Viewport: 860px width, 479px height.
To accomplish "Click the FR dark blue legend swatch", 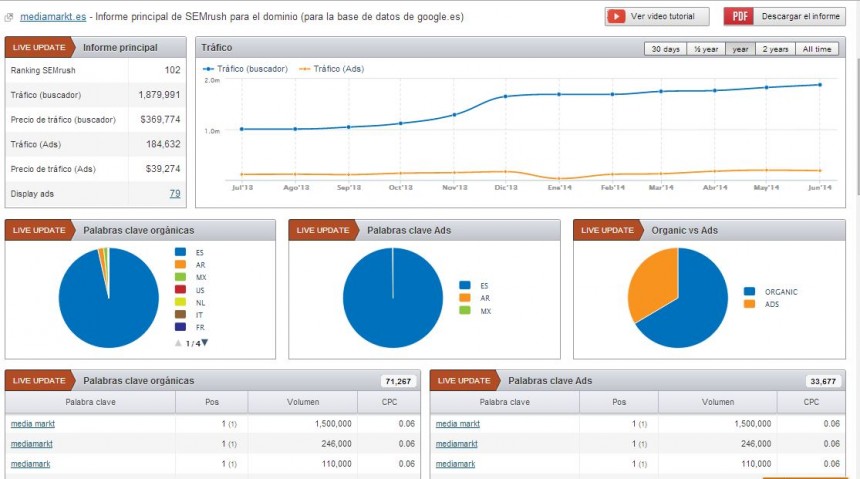I will 180,327.
